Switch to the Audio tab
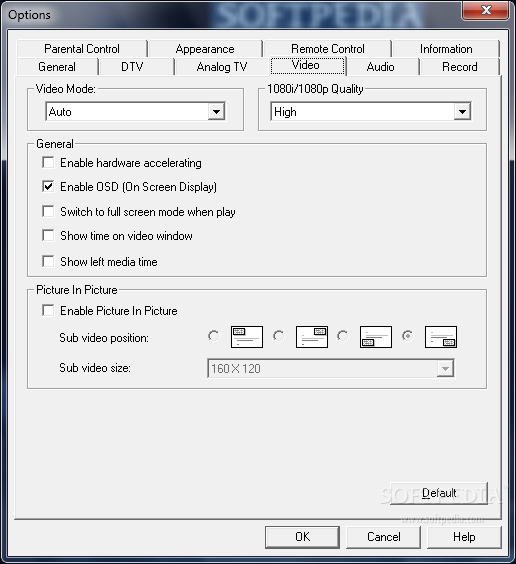The width and height of the screenshot is (516, 564). [x=380, y=67]
